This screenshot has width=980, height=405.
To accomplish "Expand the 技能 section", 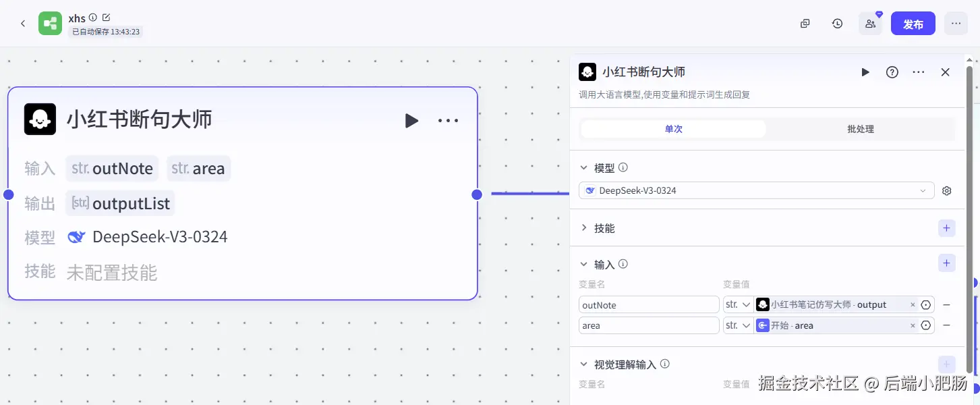I will (584, 228).
